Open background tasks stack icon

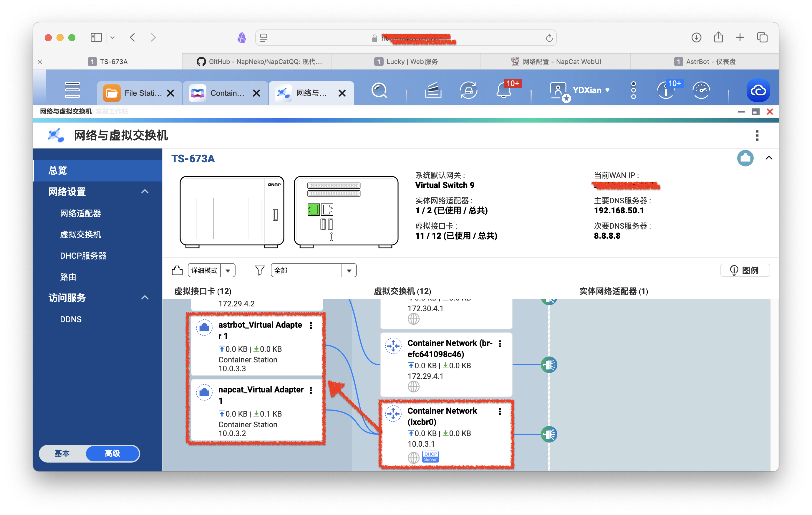pos(433,90)
